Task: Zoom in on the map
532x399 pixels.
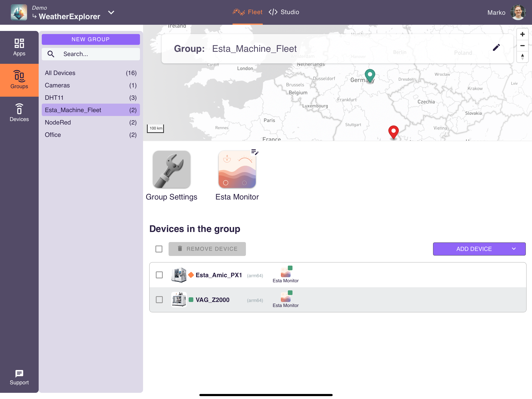Action: pyautogui.click(x=522, y=34)
